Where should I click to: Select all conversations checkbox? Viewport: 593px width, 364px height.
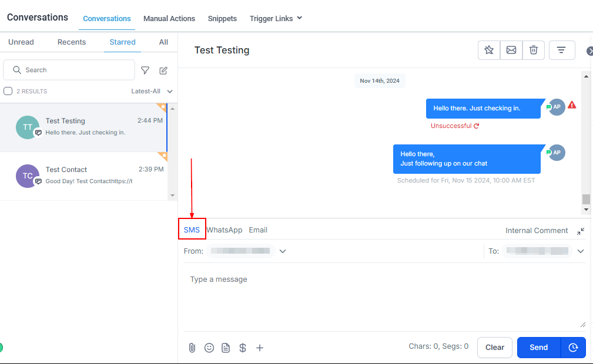(x=8, y=91)
